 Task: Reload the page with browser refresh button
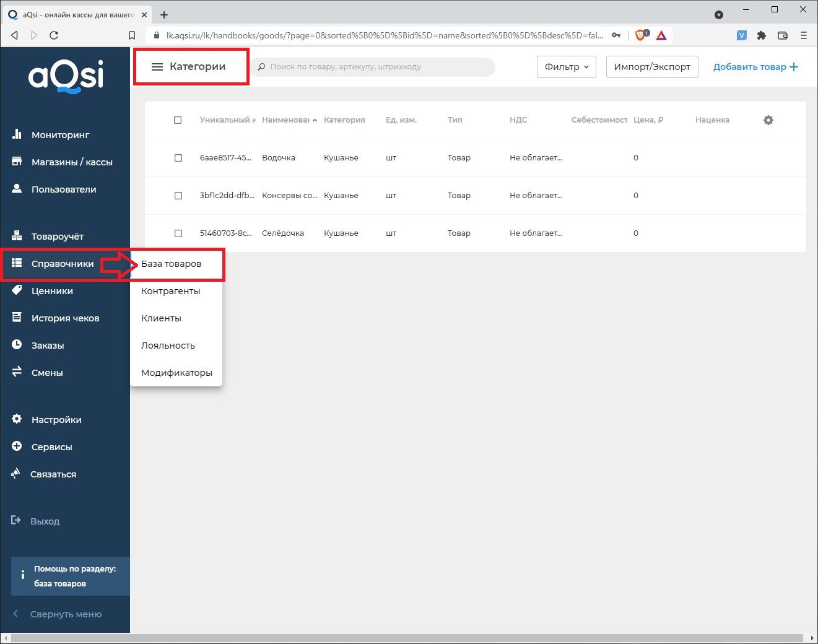(x=54, y=35)
